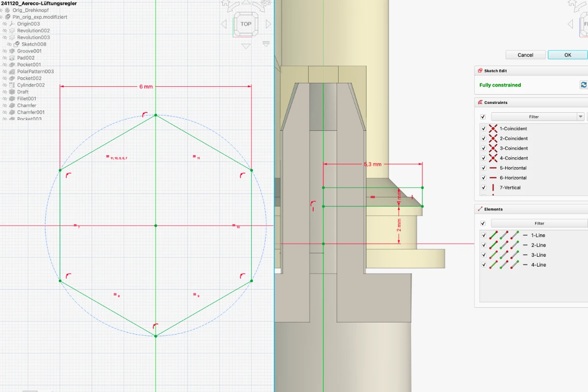Click the 2 mm dimension constraint
This screenshot has width=588, height=392.
point(399,226)
